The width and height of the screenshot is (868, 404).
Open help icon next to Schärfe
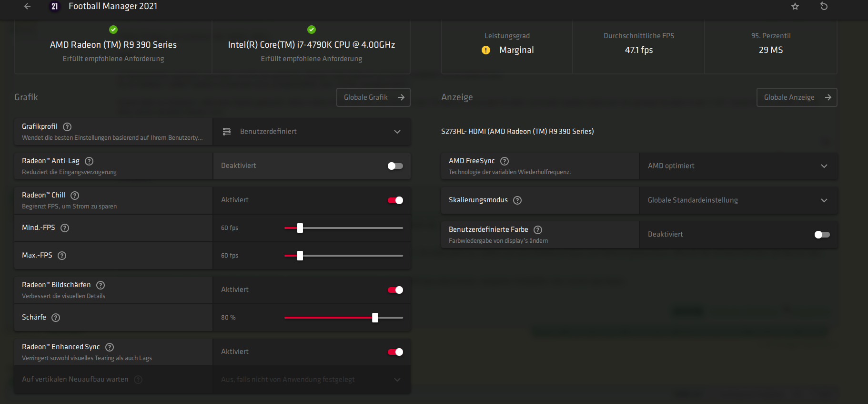coord(56,318)
